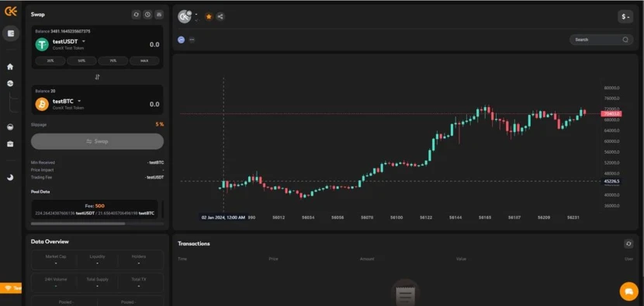
Task: Select the 50% amount button
Action: (81, 61)
